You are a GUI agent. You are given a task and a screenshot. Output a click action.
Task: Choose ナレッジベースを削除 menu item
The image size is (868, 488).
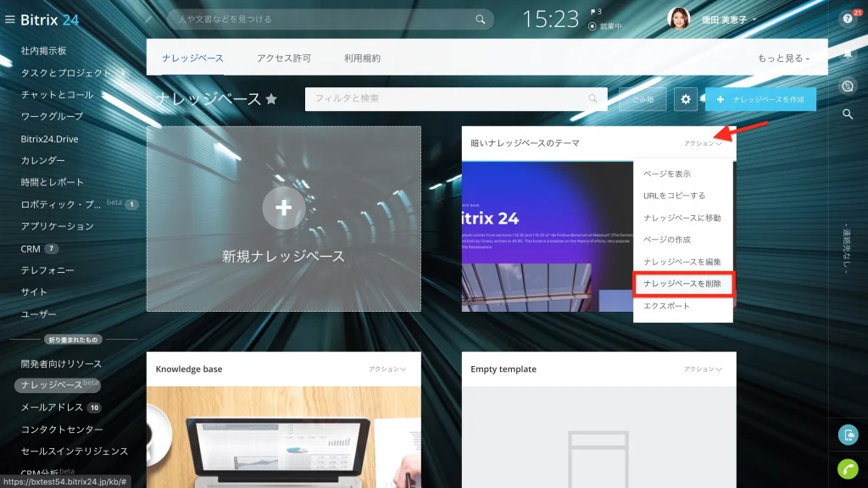(682, 284)
